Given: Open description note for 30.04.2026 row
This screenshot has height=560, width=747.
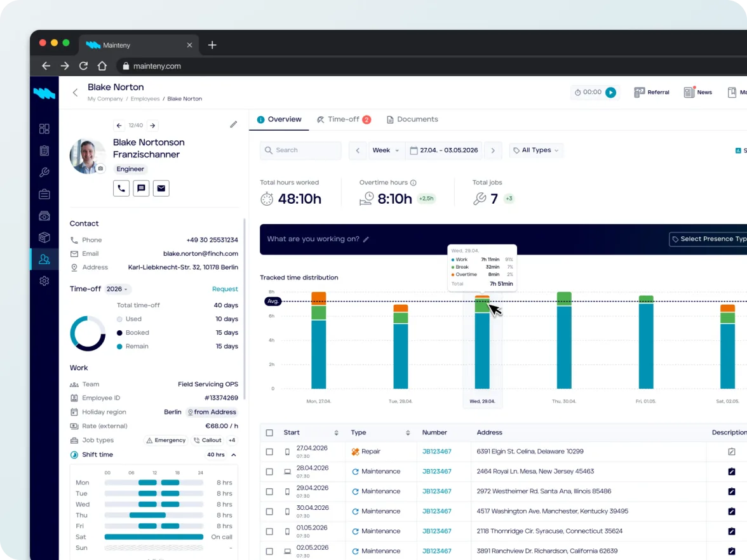Looking at the screenshot, I should pyautogui.click(x=731, y=512).
